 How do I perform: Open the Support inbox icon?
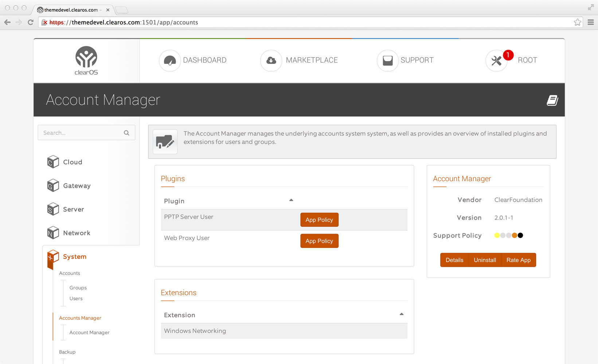coord(388,60)
